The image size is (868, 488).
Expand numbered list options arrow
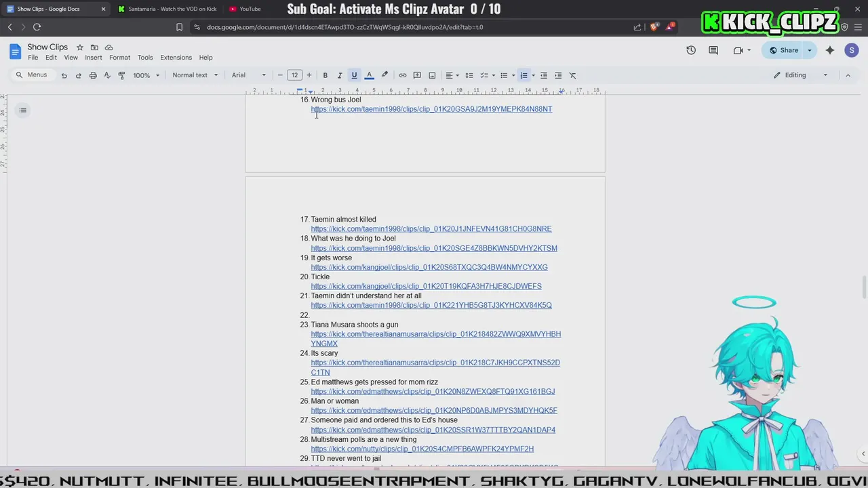(x=533, y=75)
